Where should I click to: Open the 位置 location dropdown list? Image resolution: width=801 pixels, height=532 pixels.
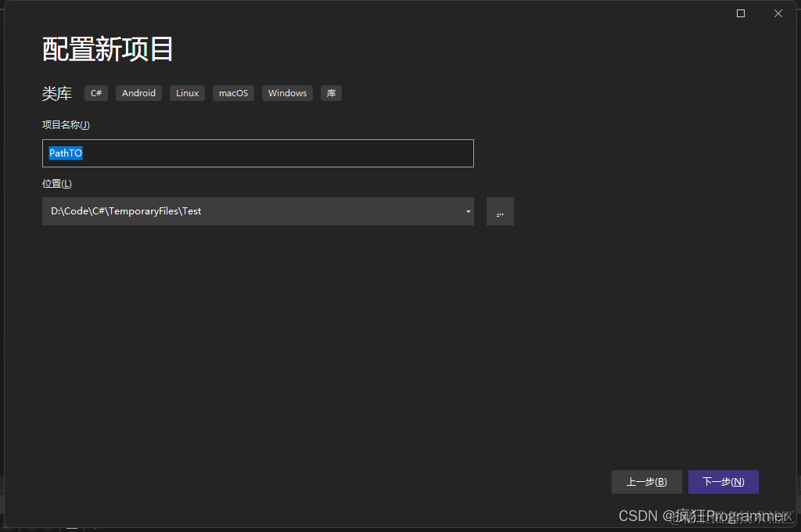click(468, 211)
